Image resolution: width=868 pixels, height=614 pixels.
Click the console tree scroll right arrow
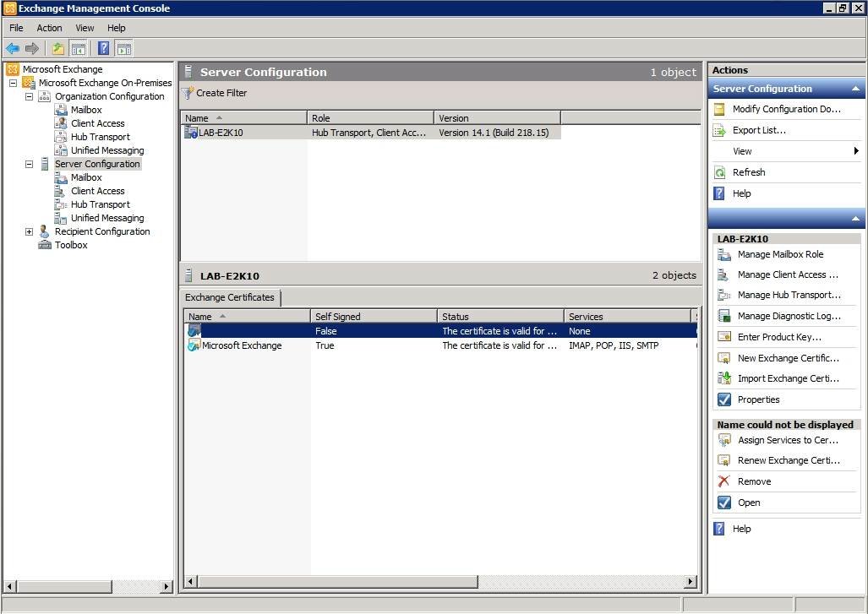point(166,586)
